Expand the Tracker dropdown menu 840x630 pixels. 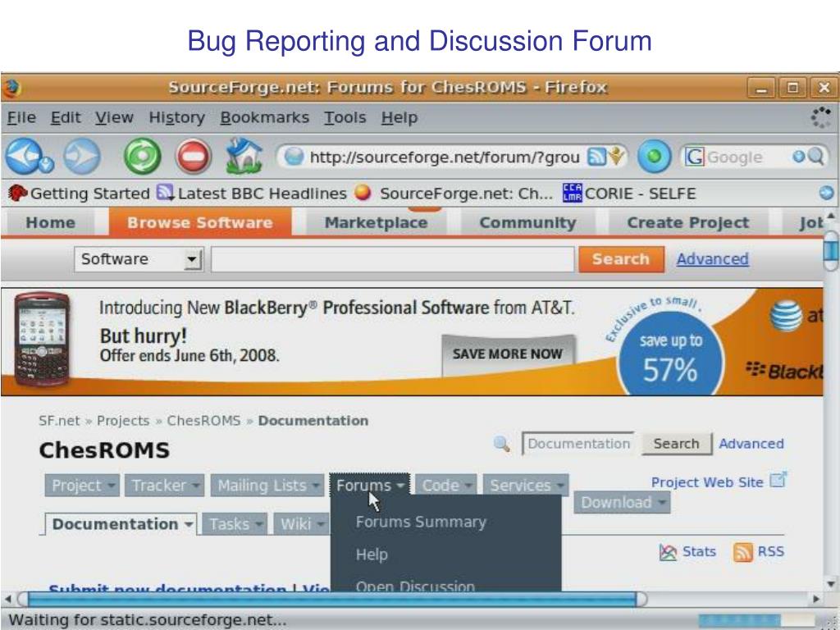pos(164,486)
